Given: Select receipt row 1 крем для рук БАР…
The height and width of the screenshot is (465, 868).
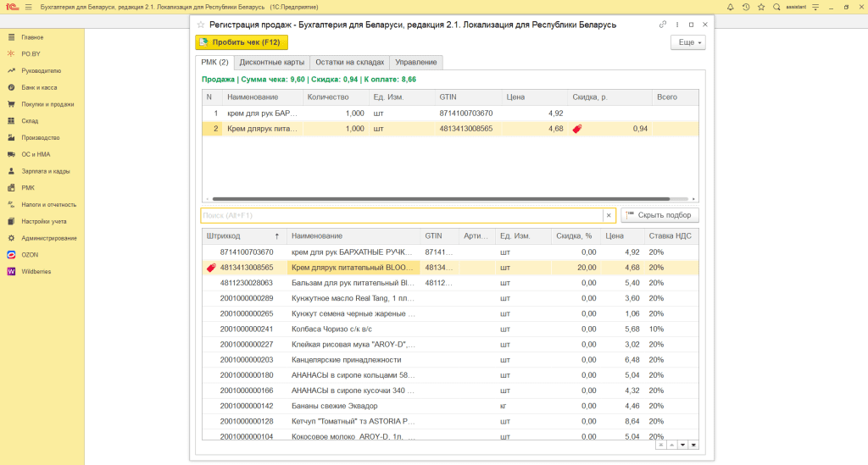Looking at the screenshot, I should [450, 113].
